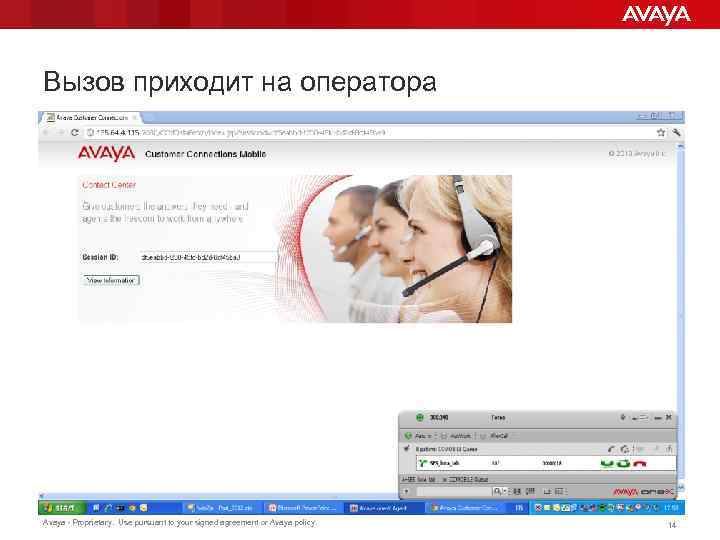Click the softphone number entry field
The height and width of the screenshot is (540, 720).
453,491
